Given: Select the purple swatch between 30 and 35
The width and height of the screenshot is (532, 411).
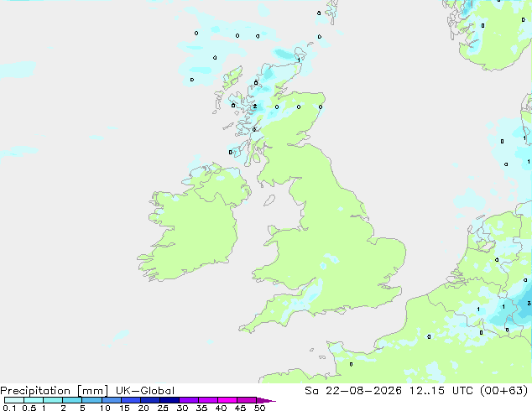Looking at the screenshot, I should coord(188,400).
